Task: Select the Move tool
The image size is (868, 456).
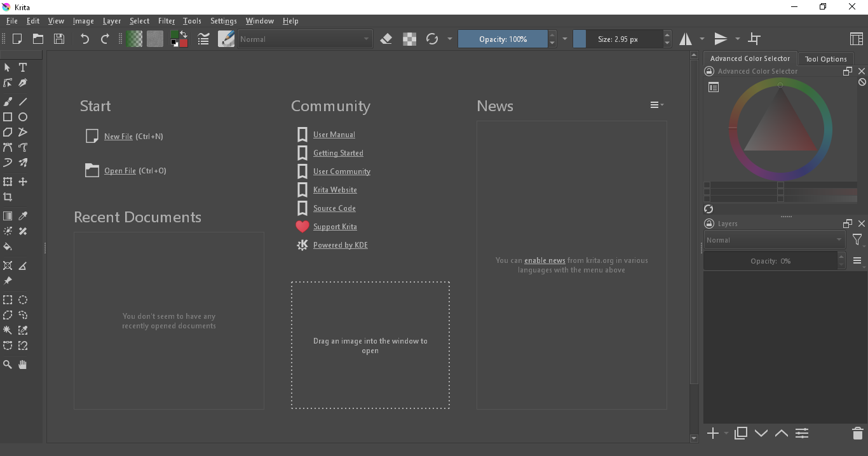Action: [23, 182]
